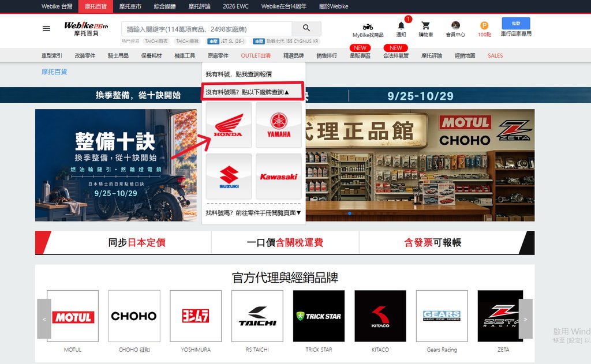Open 會員中心 avatar icon
The height and width of the screenshot is (364, 591).
point(455,25)
